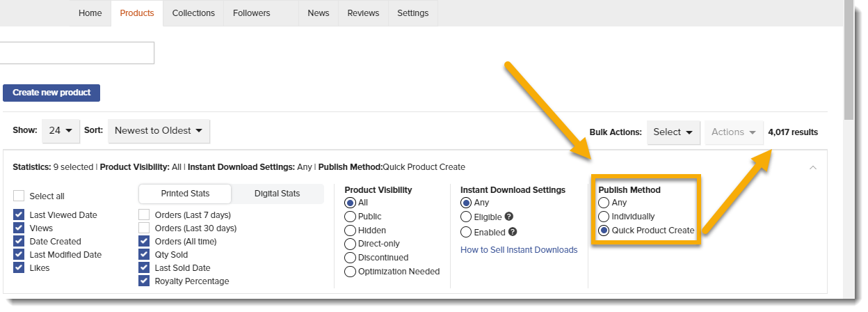Check the Select all checkbox
The image size is (868, 312).
pyautogui.click(x=19, y=196)
